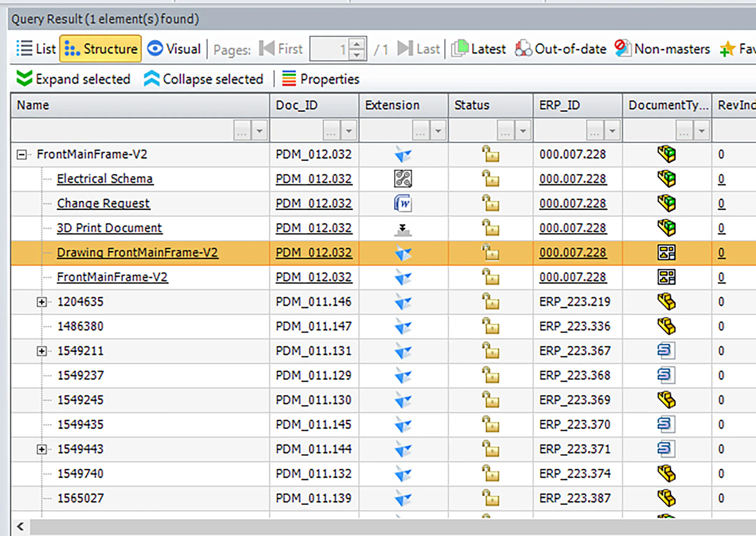Screen dimensions: 756x536
Task: Open the Status column filter dropdown
Action: tap(524, 130)
